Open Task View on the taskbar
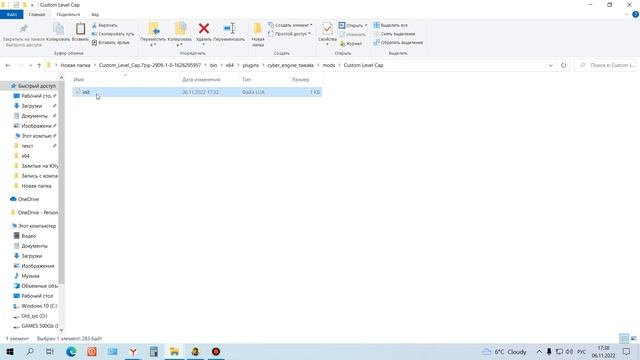The width and height of the screenshot is (640, 360). click(50, 351)
